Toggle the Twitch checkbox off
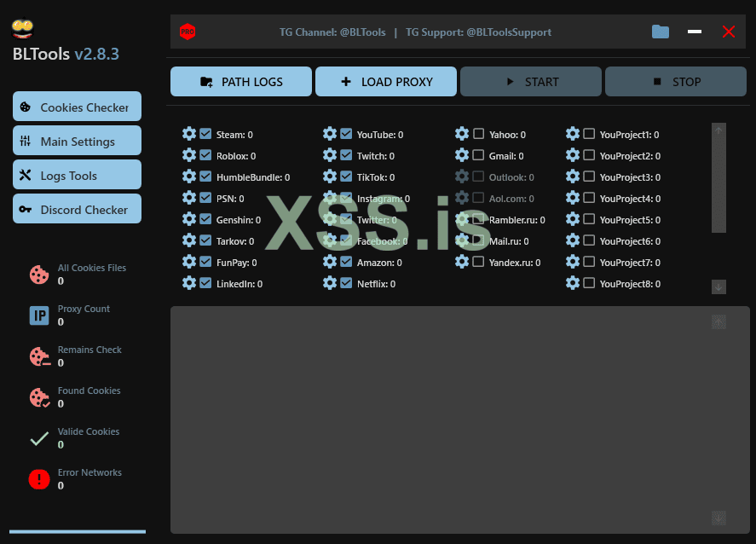Image resolution: width=756 pixels, height=544 pixels. click(346, 155)
